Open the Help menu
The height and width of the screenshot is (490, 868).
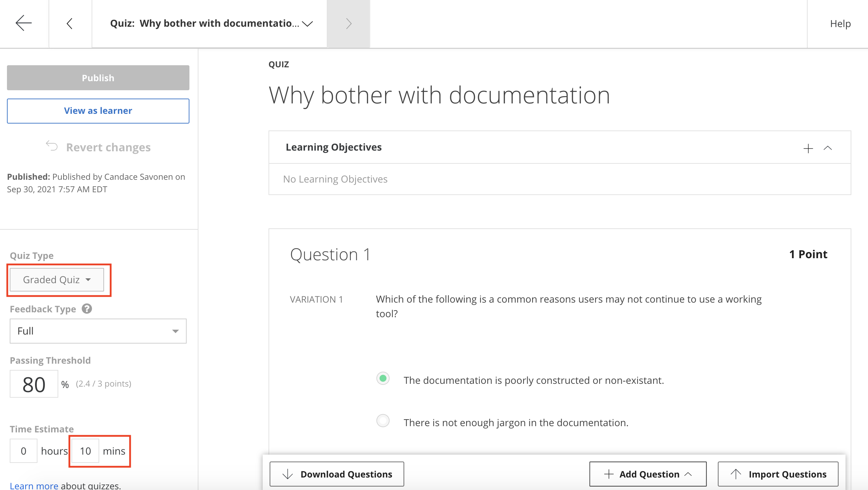click(840, 24)
